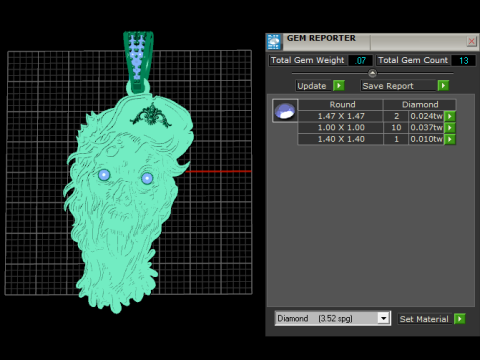Viewport: 480px width, 360px height.
Task: Select the right eye gem on pendant
Action: point(147,178)
